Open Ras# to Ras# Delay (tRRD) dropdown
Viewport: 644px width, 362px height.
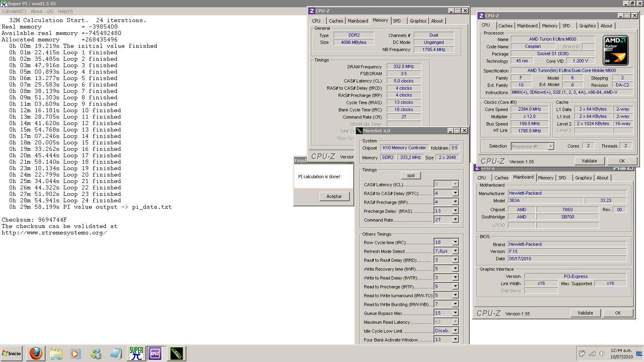455,260
